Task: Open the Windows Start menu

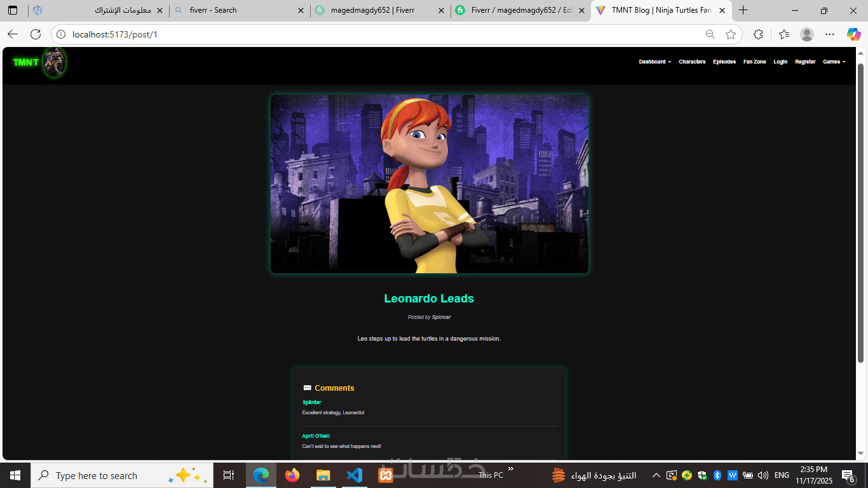Action: 15,475
